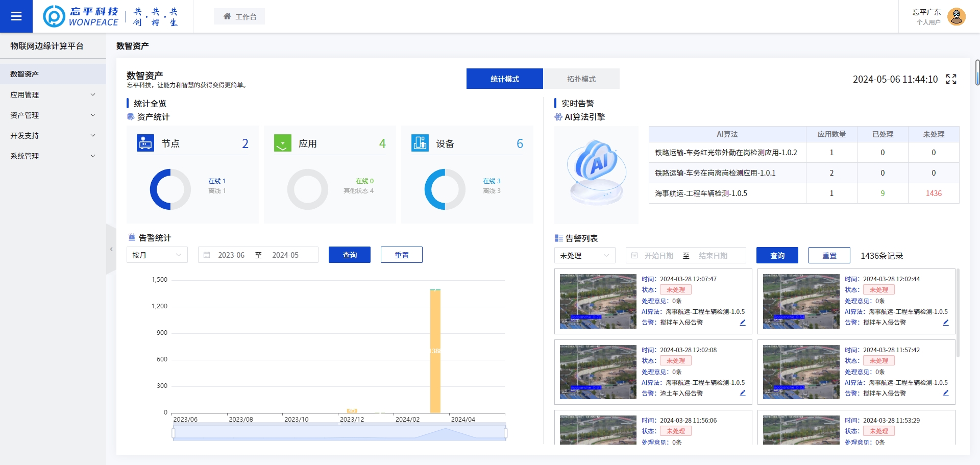Click the WONPEACE logo
The height and width of the screenshot is (465, 980).
point(81,16)
